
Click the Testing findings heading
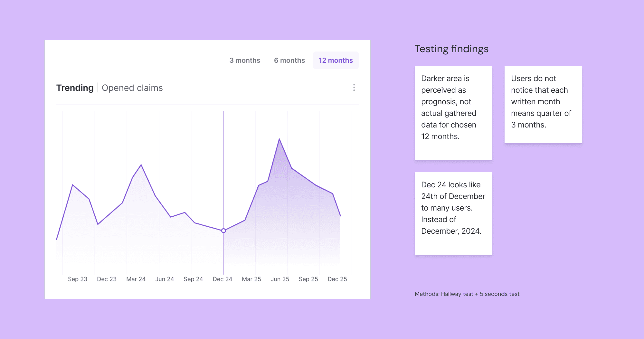[452, 49]
